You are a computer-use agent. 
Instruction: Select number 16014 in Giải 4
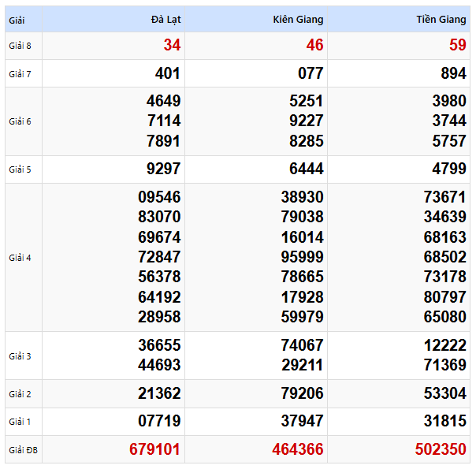[303, 237]
